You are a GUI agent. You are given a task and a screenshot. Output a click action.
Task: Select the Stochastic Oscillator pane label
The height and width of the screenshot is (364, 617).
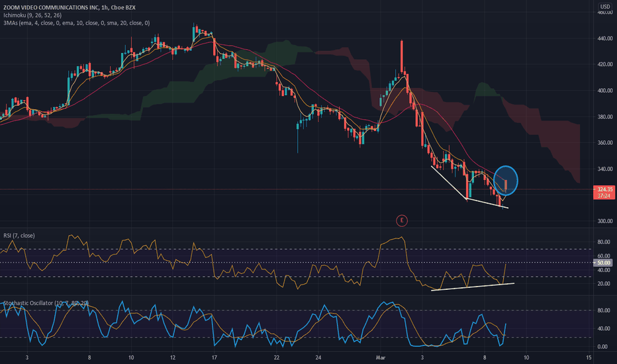[x=46, y=303]
